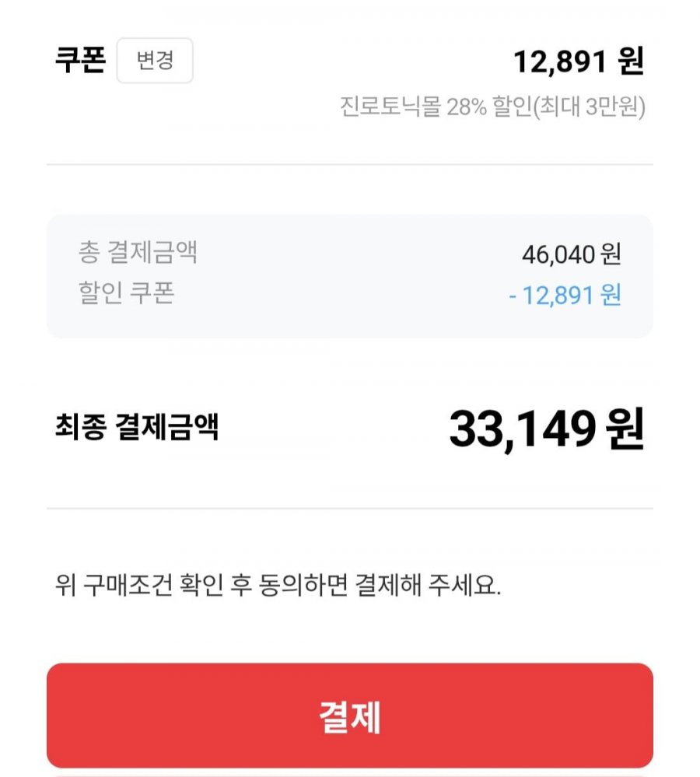Viewport: 700px width, 777px height.
Task: Select the 총 결제금액 label
Action: coord(138,252)
